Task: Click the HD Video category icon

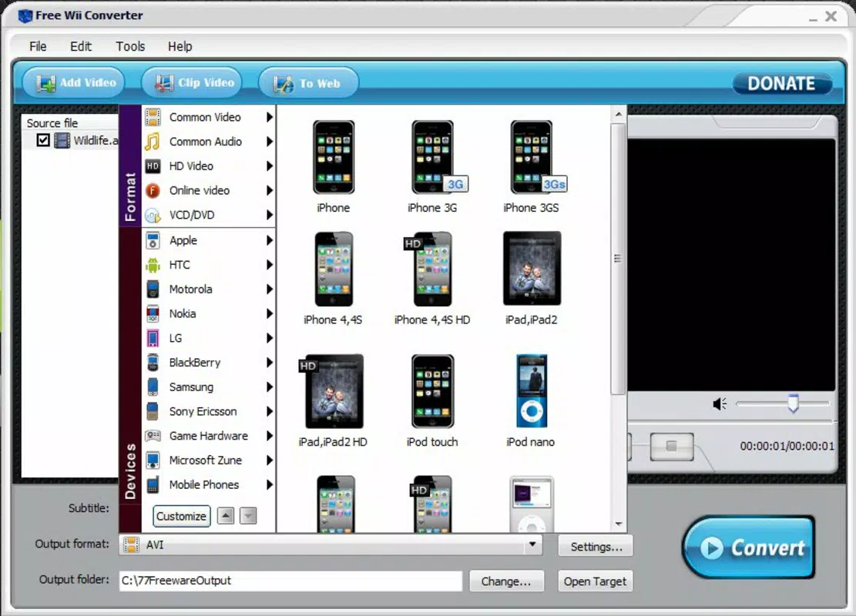Action: 153,166
